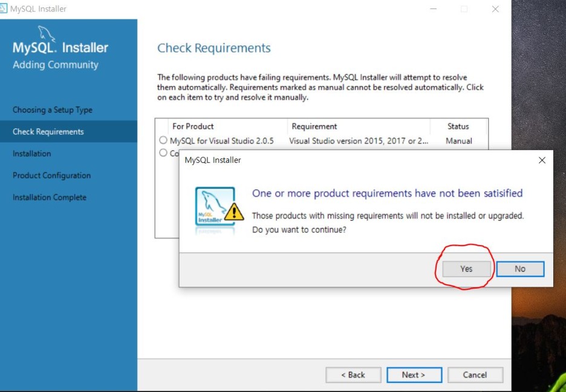
Task: Close the main MySQL Installer window
Action: [x=495, y=9]
